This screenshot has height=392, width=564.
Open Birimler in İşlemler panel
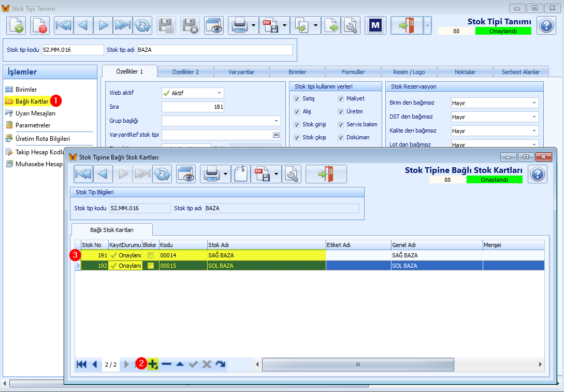[x=26, y=89]
